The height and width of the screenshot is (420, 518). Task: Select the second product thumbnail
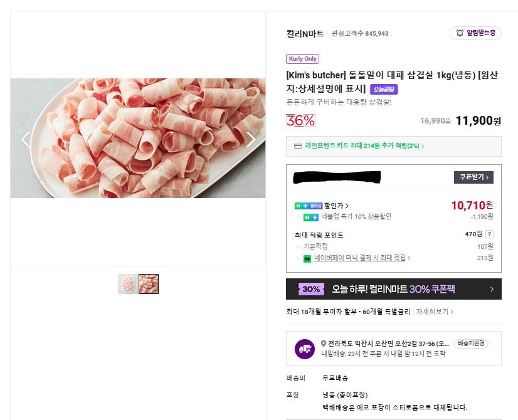click(x=149, y=283)
